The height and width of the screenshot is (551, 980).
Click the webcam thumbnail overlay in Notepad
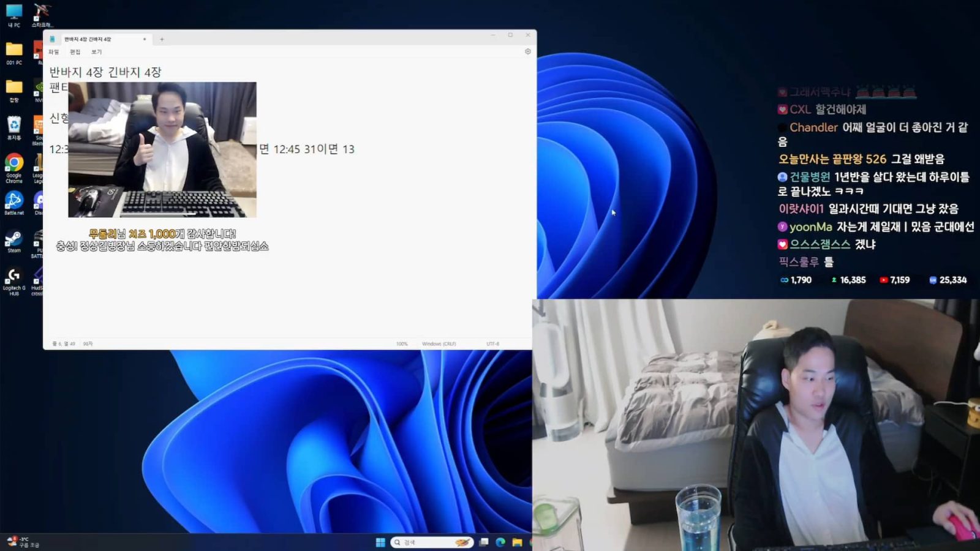162,149
